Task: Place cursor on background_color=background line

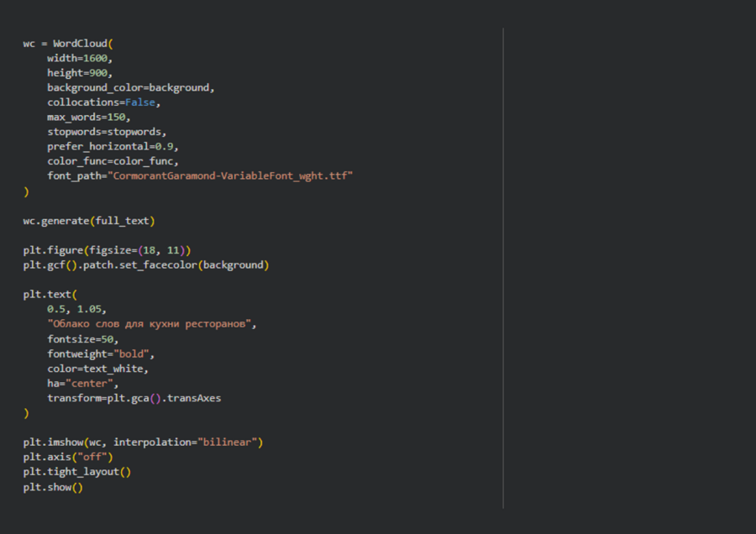Action: (131, 87)
